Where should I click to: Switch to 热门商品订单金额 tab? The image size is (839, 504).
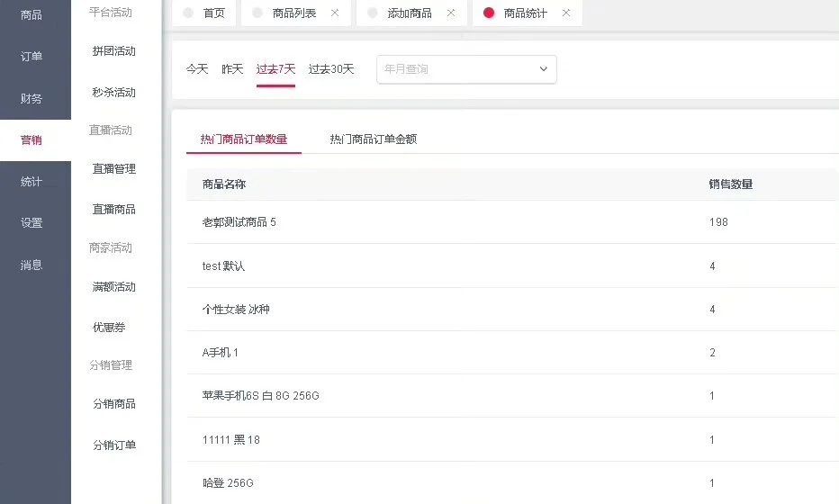(373, 139)
